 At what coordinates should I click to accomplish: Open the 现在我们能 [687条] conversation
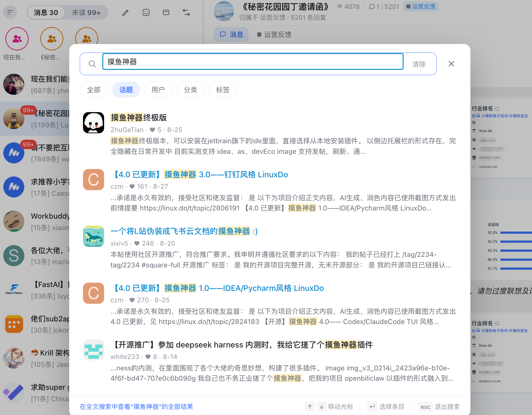pos(35,85)
